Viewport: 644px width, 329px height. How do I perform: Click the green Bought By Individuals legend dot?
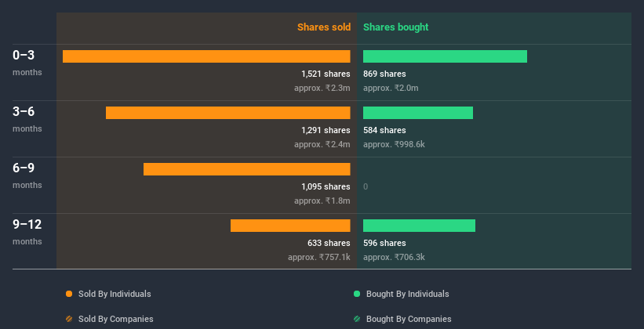(x=357, y=294)
